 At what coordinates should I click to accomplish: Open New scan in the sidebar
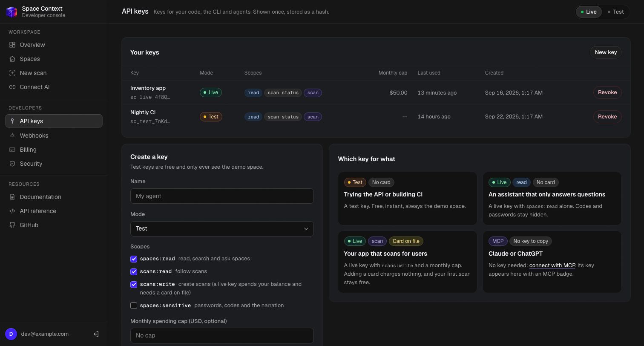54,73
